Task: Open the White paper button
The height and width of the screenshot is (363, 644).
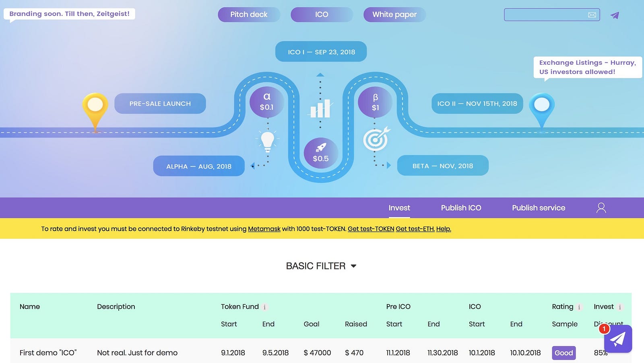Action: pyautogui.click(x=394, y=14)
